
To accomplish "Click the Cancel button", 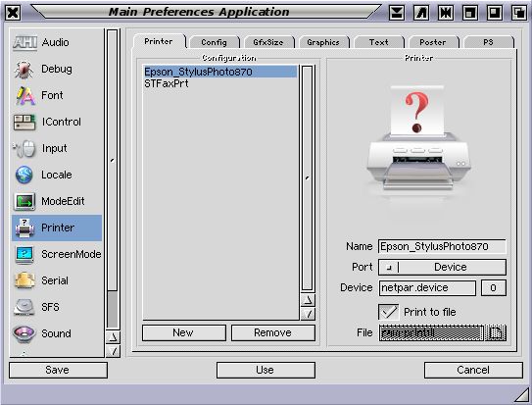I will (x=473, y=370).
